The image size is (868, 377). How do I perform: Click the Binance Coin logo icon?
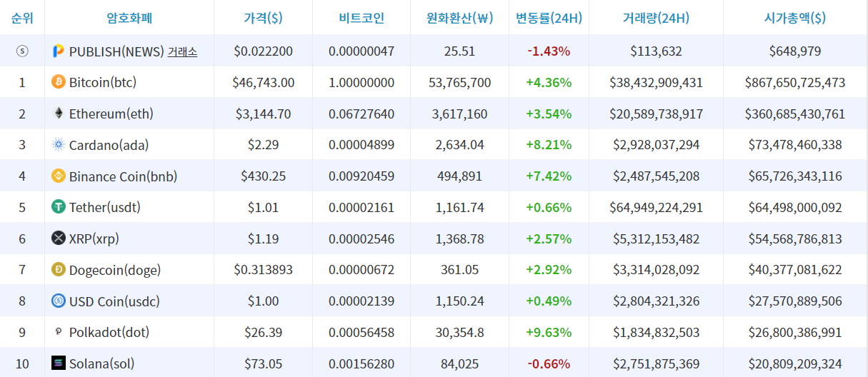(x=59, y=176)
